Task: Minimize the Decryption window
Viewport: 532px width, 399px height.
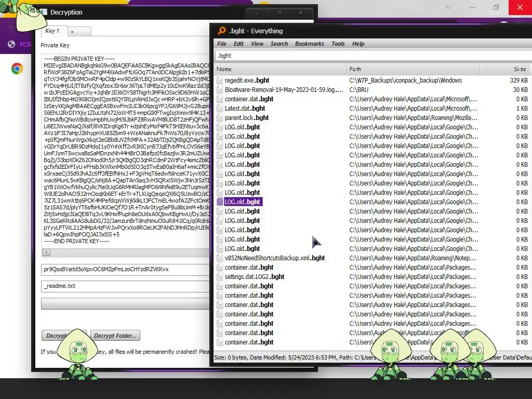Action: click(257, 12)
